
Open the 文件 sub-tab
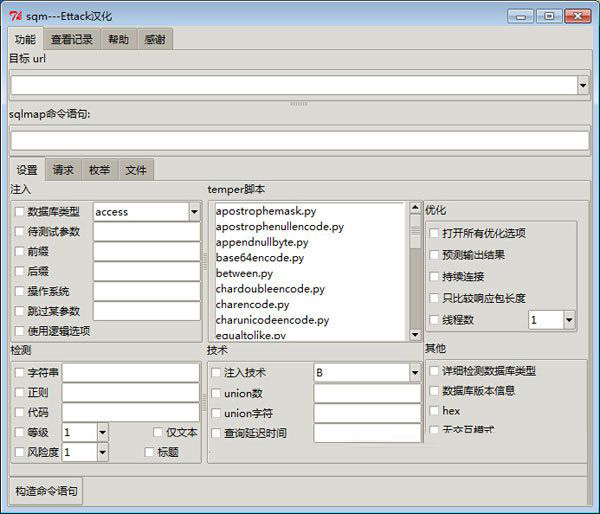[x=136, y=170]
